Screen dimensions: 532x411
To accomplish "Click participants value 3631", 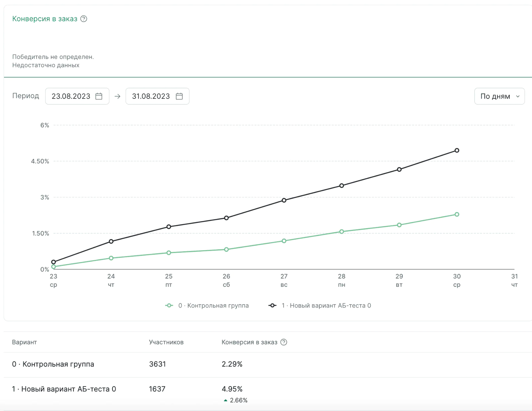I will click(157, 364).
